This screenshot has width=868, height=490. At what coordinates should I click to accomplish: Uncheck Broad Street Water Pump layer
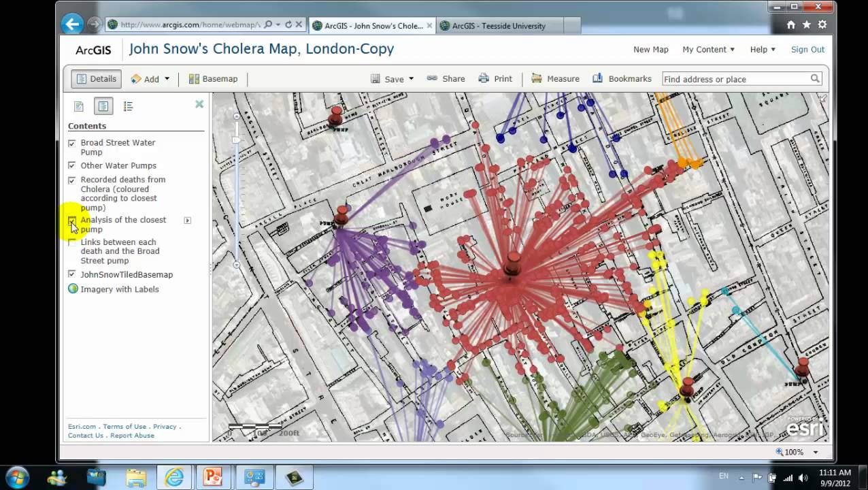pos(72,144)
